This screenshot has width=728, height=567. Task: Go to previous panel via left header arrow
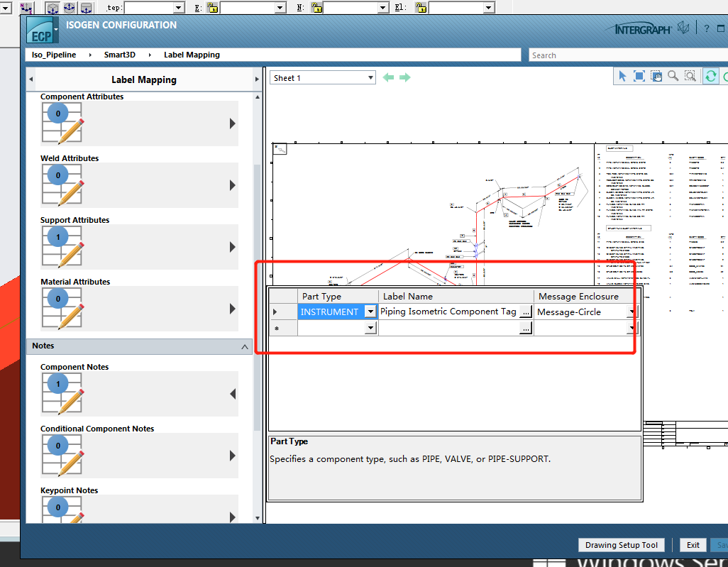click(x=31, y=79)
